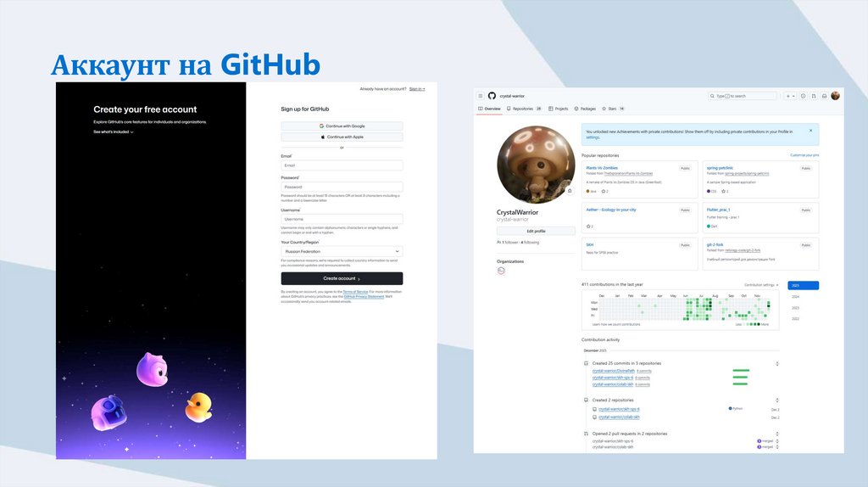Open the Stars tab
Viewport: 868px width, 487px height.
614,109
